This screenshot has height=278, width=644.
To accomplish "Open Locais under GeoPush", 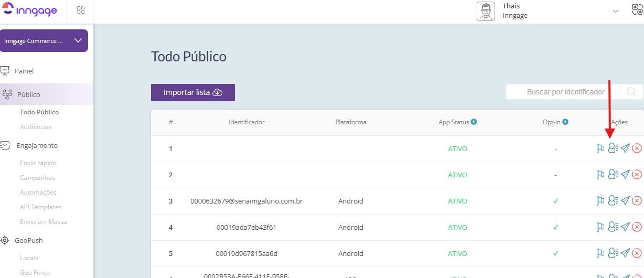I will 29,258.
